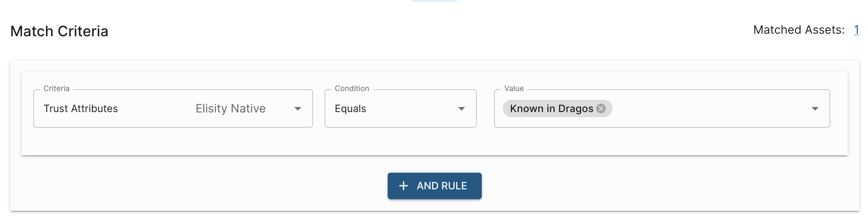Click the Matched Assets label
The width and height of the screenshot is (868, 222).
pyautogui.click(x=798, y=30)
